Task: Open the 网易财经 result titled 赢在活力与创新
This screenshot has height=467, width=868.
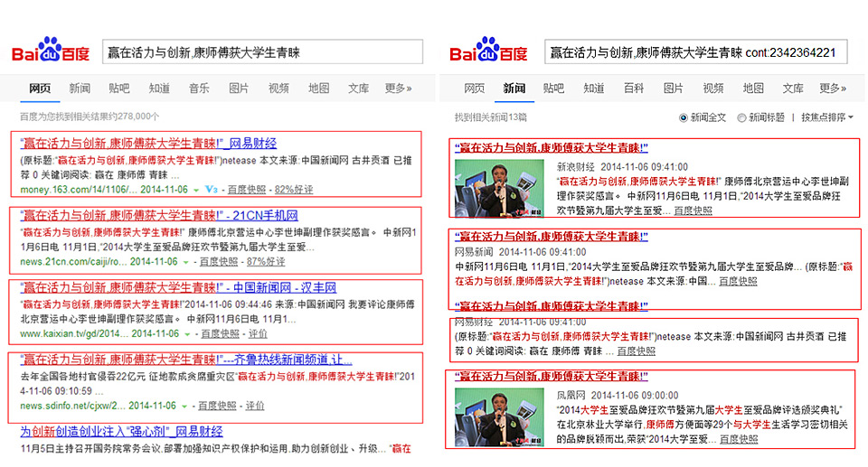Action: [148, 144]
